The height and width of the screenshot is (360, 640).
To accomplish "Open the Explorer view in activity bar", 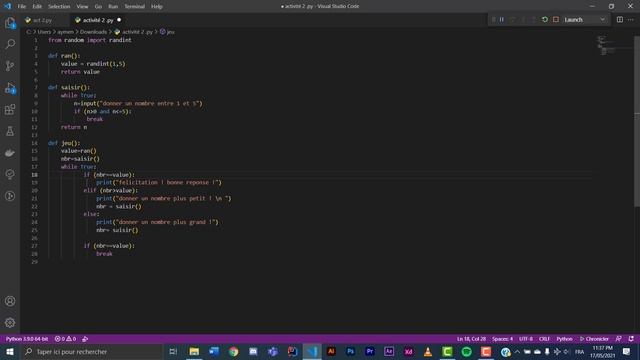I will pyautogui.click(x=10, y=23).
